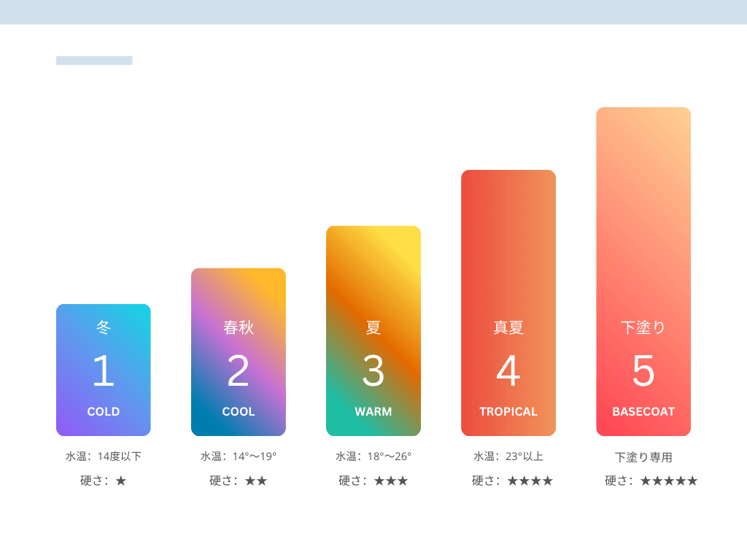Click the two-star hardness rating
747x560 pixels.
click(256, 481)
